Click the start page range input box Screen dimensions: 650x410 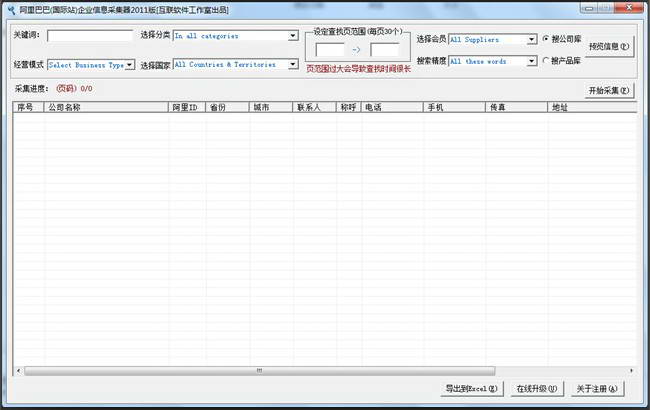[x=330, y=50]
